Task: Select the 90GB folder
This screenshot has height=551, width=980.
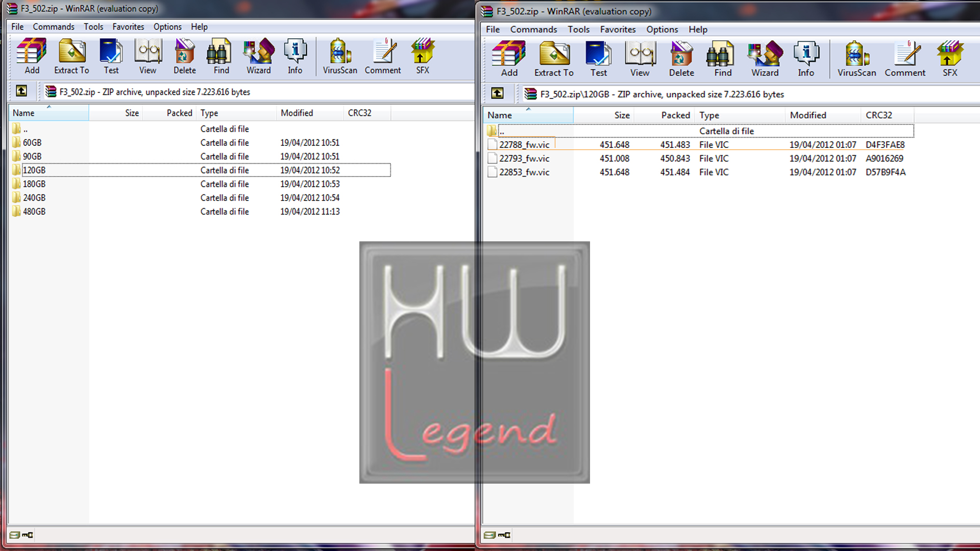Action: [x=201, y=156]
